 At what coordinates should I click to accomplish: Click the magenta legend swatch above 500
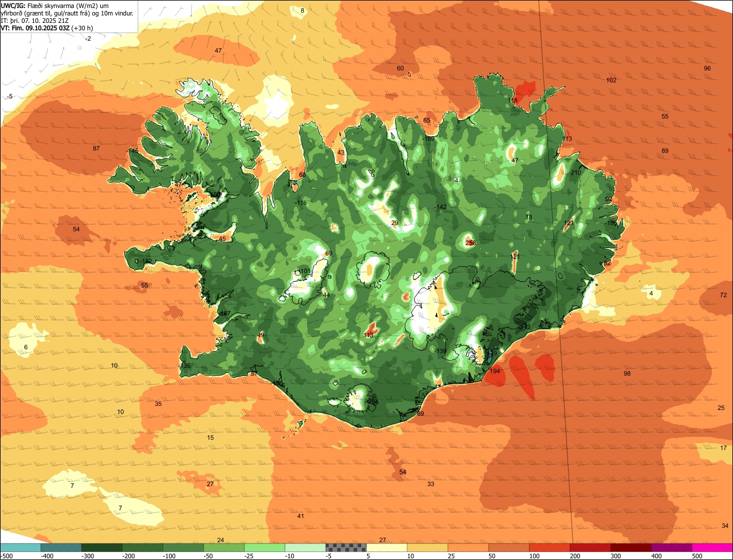point(712,547)
